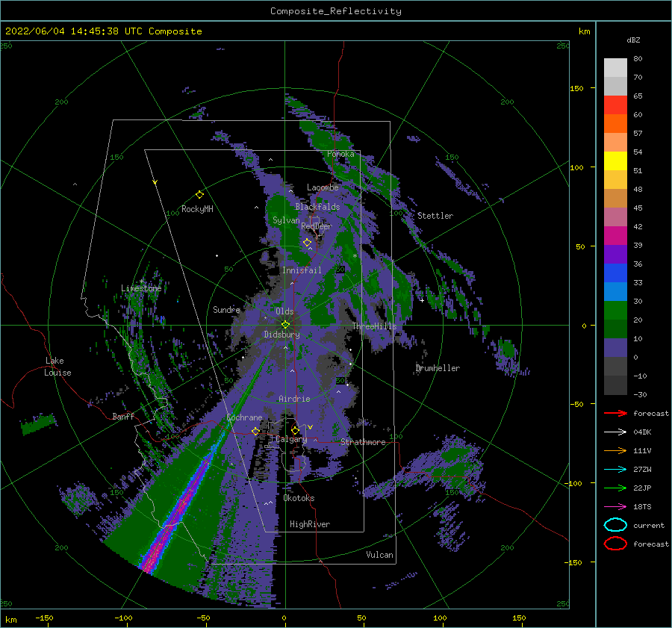Viewport: 672px width, 628px height.
Task: Click the yellow radar-site diamond above Didsbury
Action: [285, 325]
